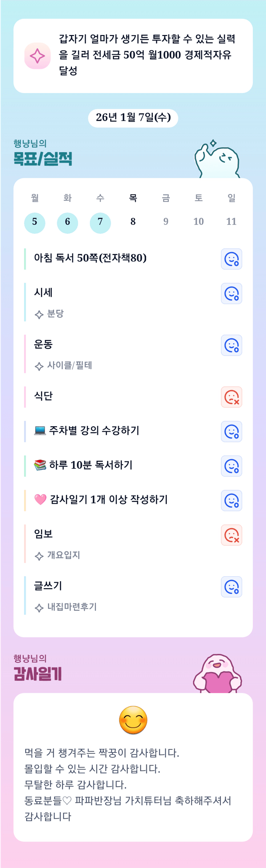The height and width of the screenshot is (868, 266).
Task: Click the red sad face for 임보
Action: click(x=231, y=535)
